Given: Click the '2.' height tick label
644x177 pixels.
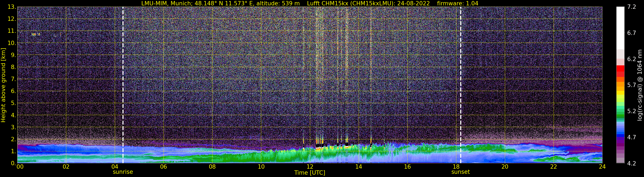Looking at the screenshot, I should pyautogui.click(x=13, y=139).
